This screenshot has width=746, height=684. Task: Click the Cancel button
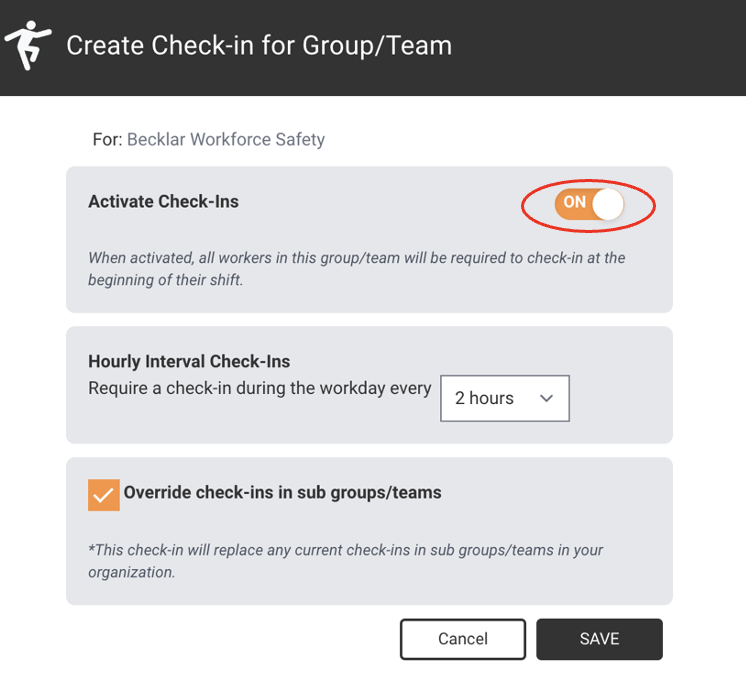(x=463, y=639)
